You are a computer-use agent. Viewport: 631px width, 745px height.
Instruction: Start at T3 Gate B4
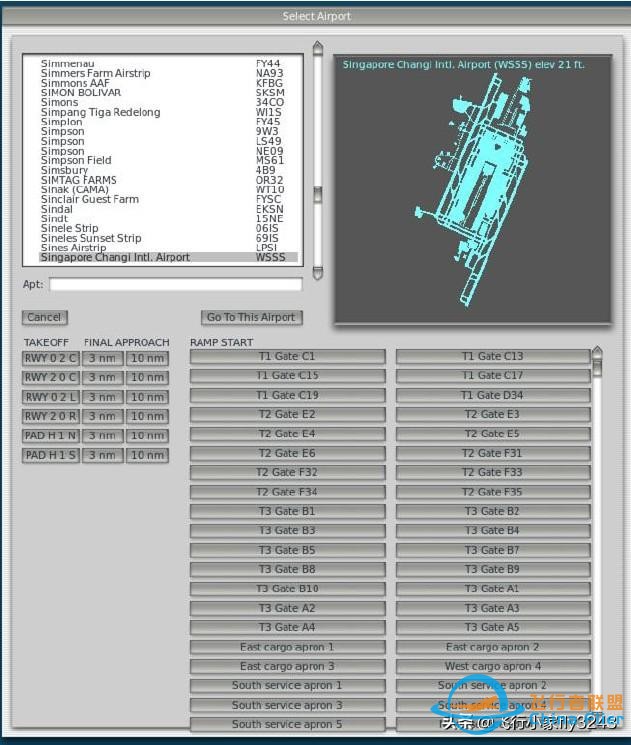pyautogui.click(x=493, y=531)
